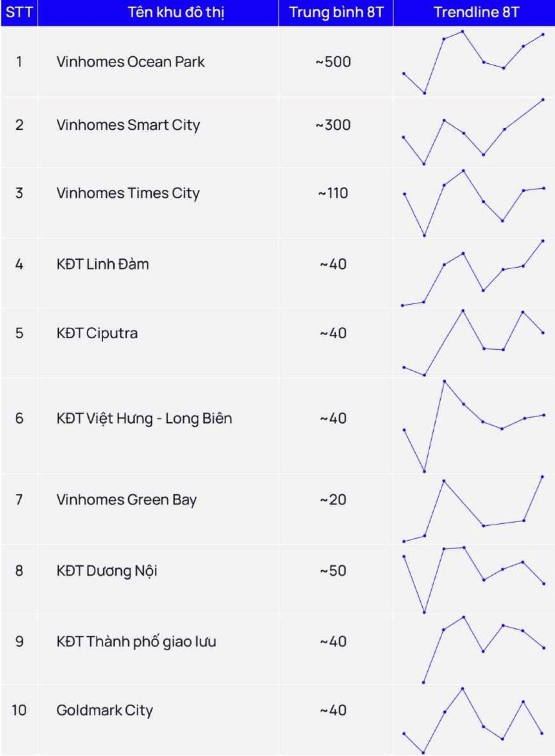Click the KĐT Dương Nội name

click(107, 571)
